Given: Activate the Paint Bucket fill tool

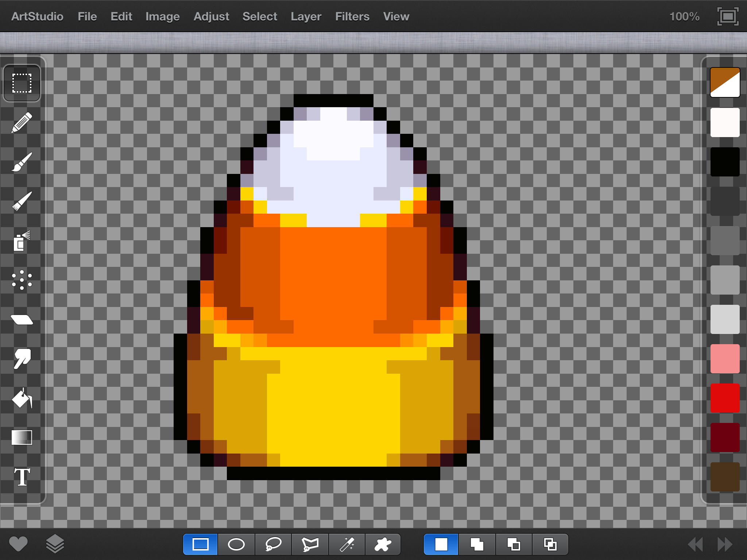Looking at the screenshot, I should (22, 398).
